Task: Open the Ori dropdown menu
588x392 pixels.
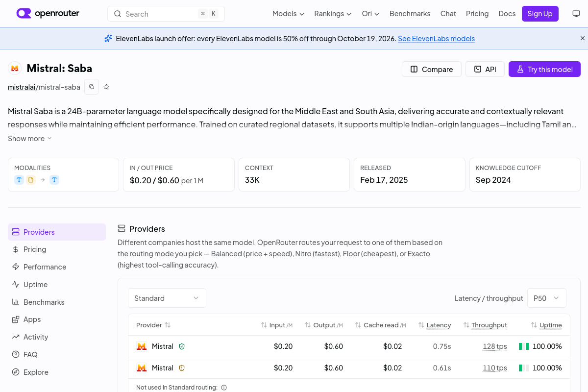Action: (x=370, y=14)
